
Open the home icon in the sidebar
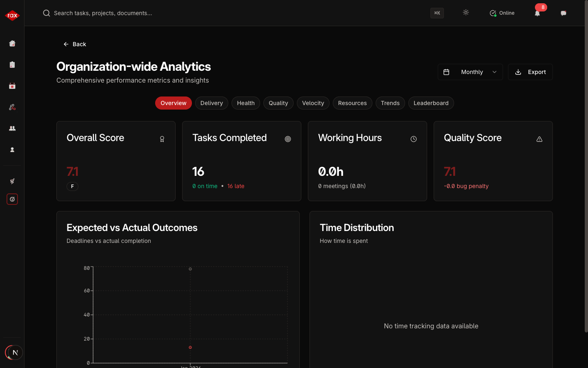[12, 43]
